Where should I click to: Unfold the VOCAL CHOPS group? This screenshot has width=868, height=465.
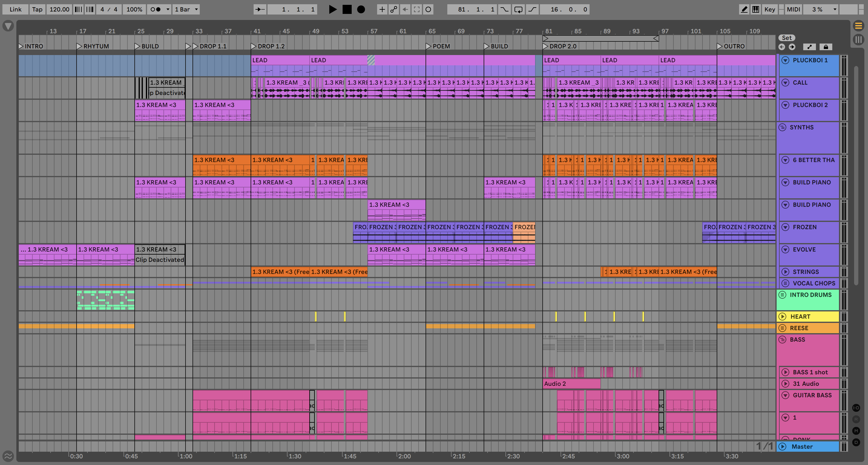pos(785,283)
